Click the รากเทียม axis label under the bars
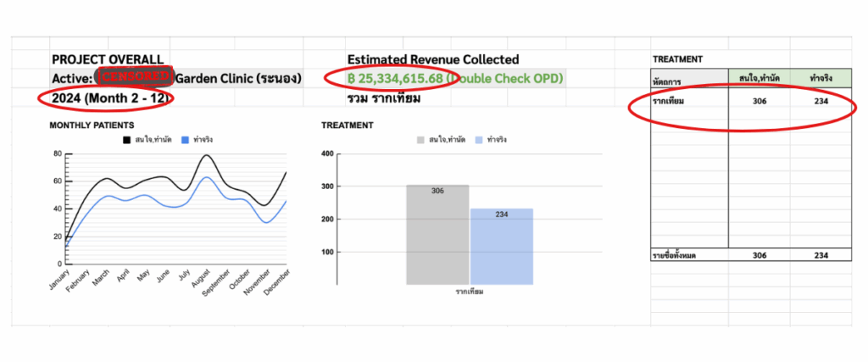This screenshot has width=868, height=362. [x=468, y=292]
